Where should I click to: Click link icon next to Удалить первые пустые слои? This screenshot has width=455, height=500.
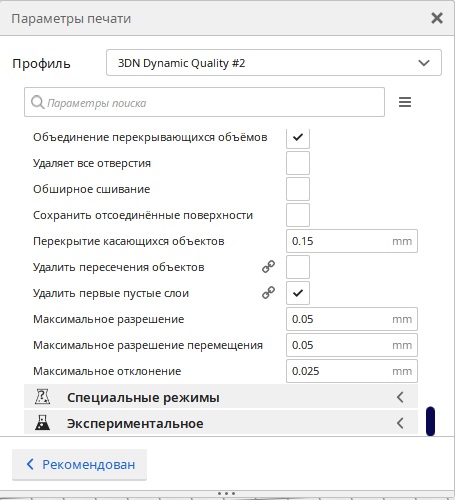click(268, 293)
